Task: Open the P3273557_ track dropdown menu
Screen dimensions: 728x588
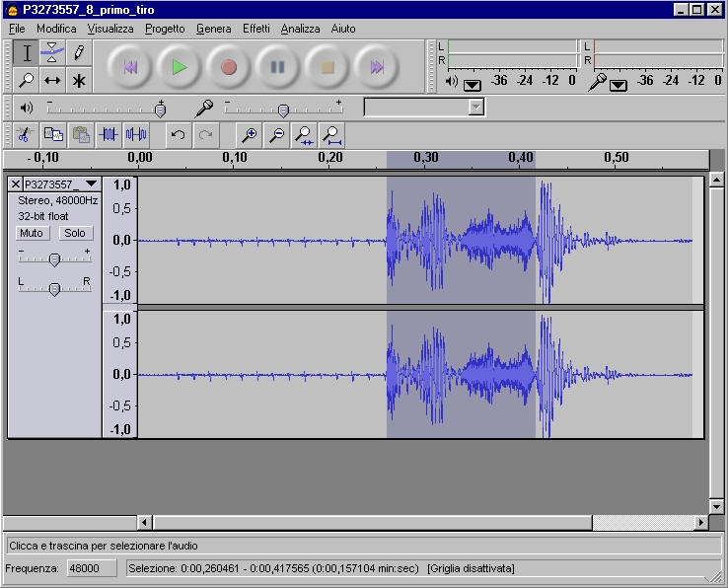Action: [x=91, y=184]
